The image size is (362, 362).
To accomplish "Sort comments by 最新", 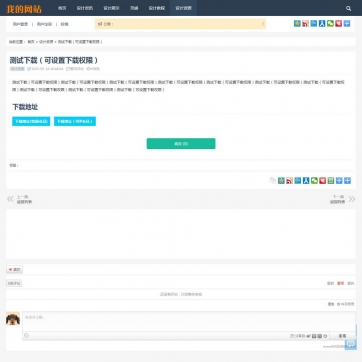I will coord(330,283).
